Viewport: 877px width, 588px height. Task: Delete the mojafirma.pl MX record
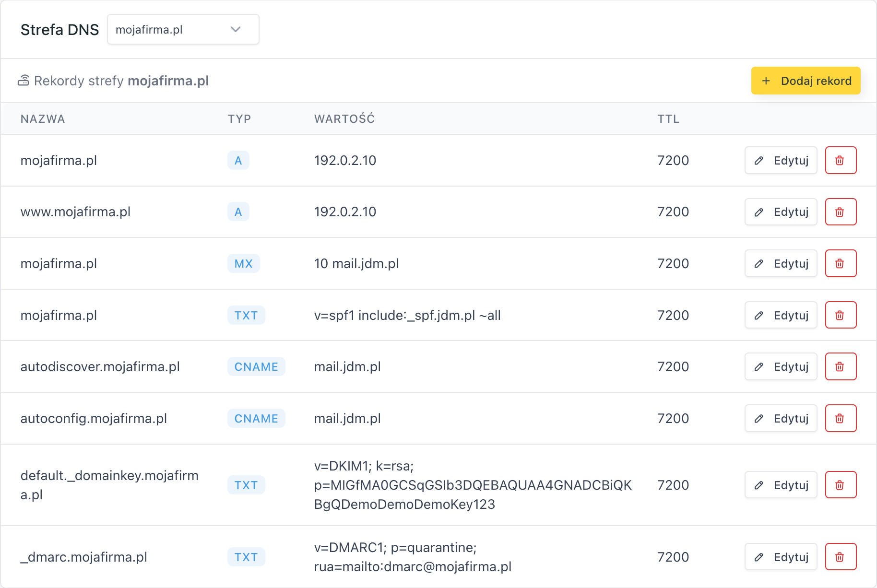click(841, 263)
